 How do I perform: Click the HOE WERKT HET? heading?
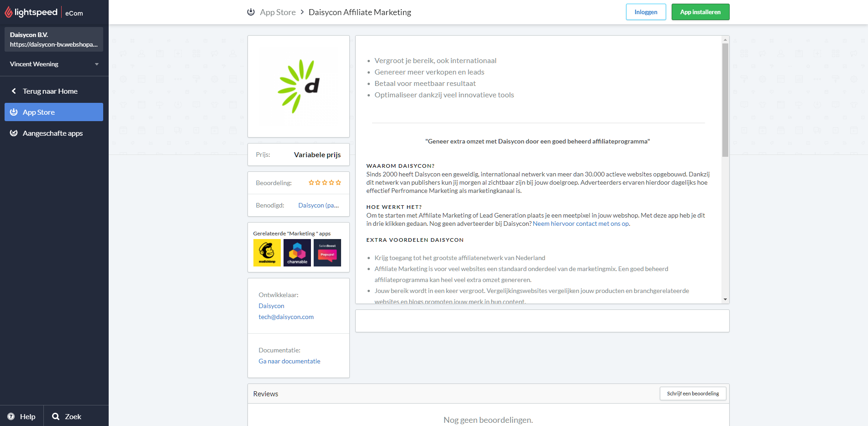(394, 207)
